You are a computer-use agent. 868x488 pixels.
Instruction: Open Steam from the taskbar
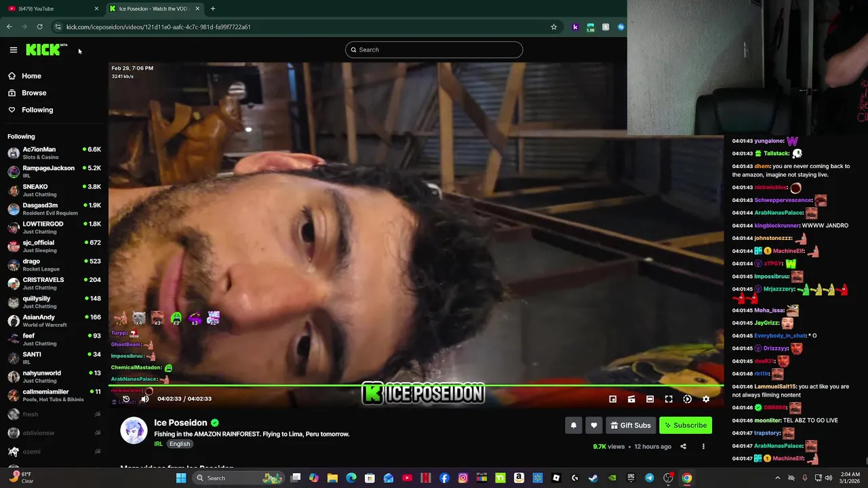point(593,478)
